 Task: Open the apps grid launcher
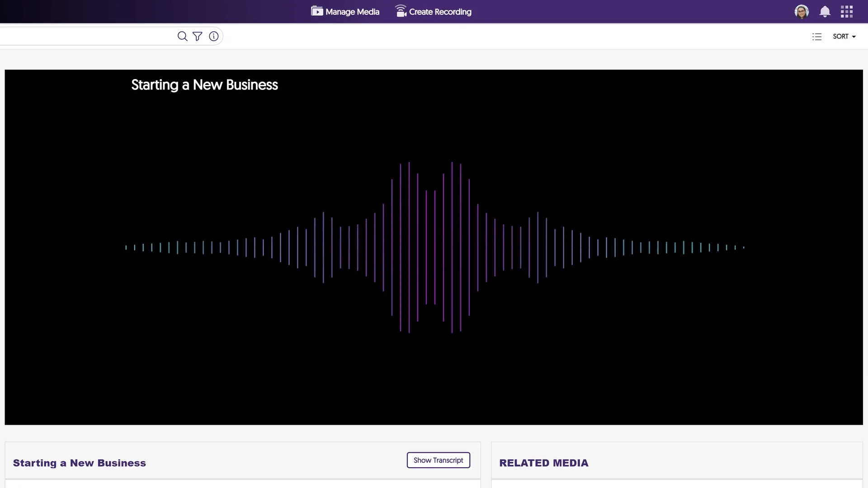[x=847, y=12]
